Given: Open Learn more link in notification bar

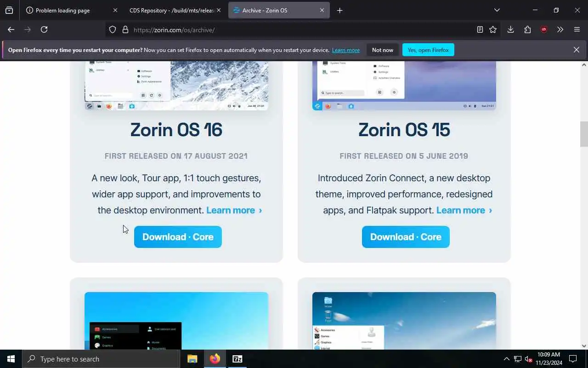Looking at the screenshot, I should (x=346, y=50).
